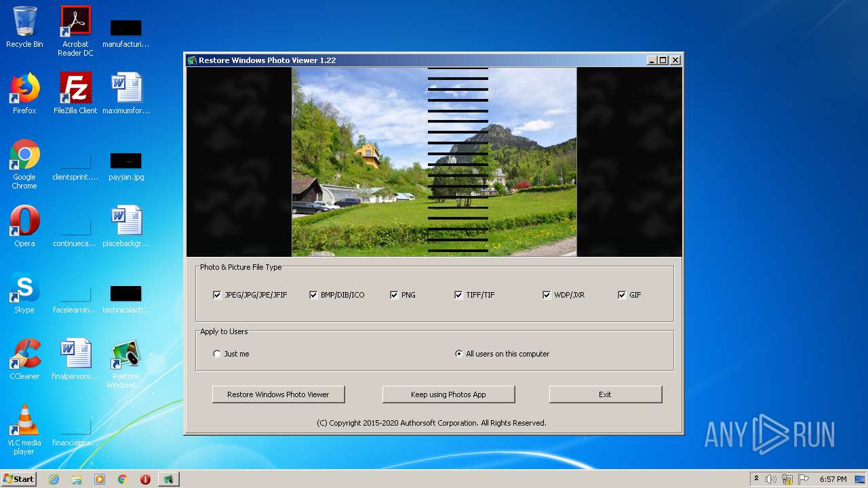The image size is (868, 488).
Task: Open placebackgr... Word document
Action: pos(126,226)
